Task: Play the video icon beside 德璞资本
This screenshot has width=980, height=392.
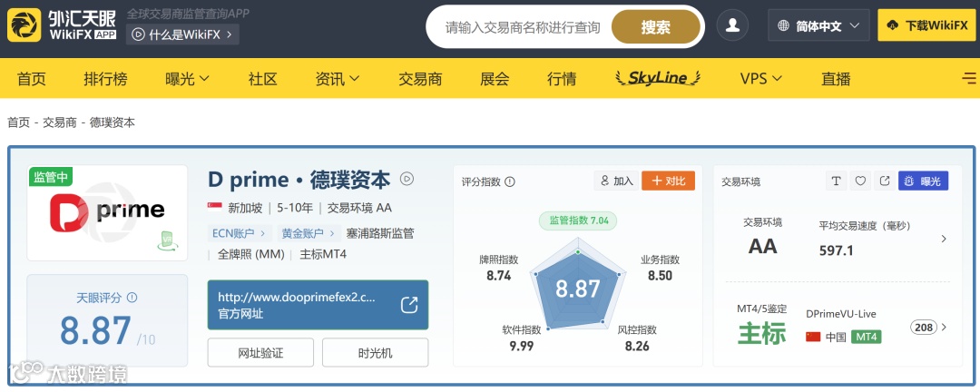Action: 407,180
